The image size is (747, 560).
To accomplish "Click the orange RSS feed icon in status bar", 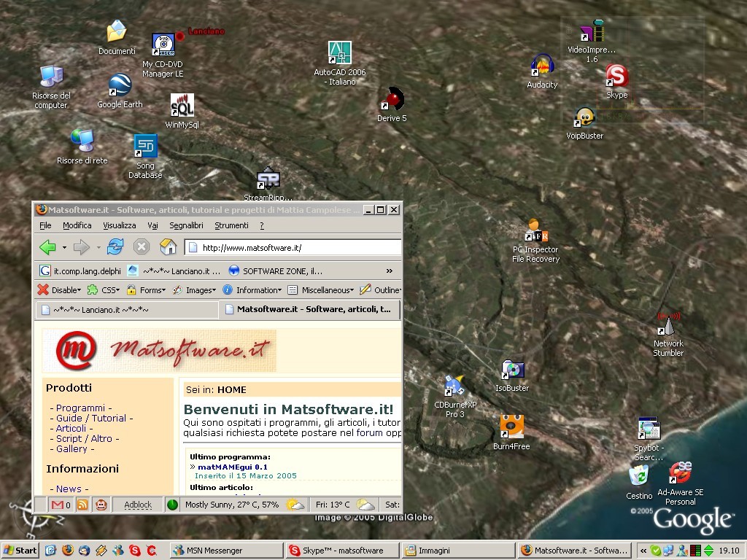I will coord(82,505).
